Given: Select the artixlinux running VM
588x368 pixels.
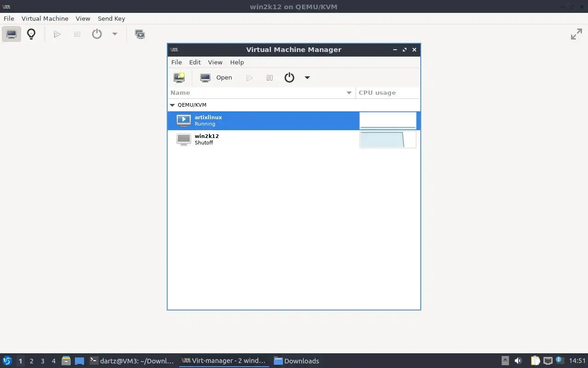Looking at the screenshot, I should 294,121.
